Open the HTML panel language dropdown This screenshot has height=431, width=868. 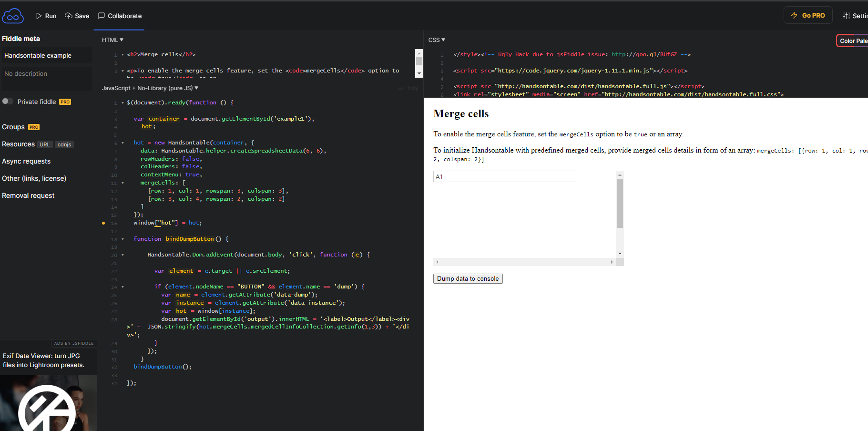coord(112,40)
